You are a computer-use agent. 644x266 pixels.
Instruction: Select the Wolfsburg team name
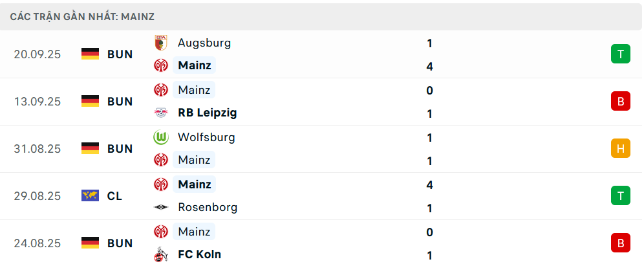point(206,137)
